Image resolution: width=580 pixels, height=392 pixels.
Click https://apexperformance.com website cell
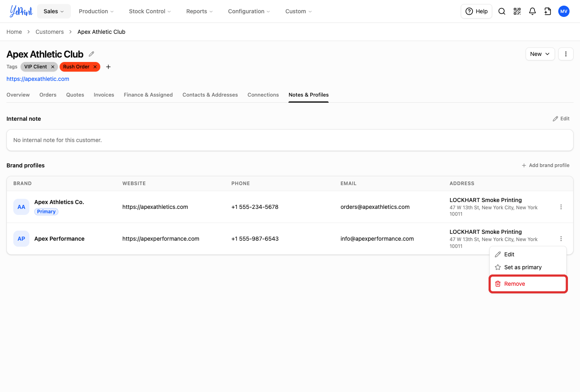[x=161, y=239]
